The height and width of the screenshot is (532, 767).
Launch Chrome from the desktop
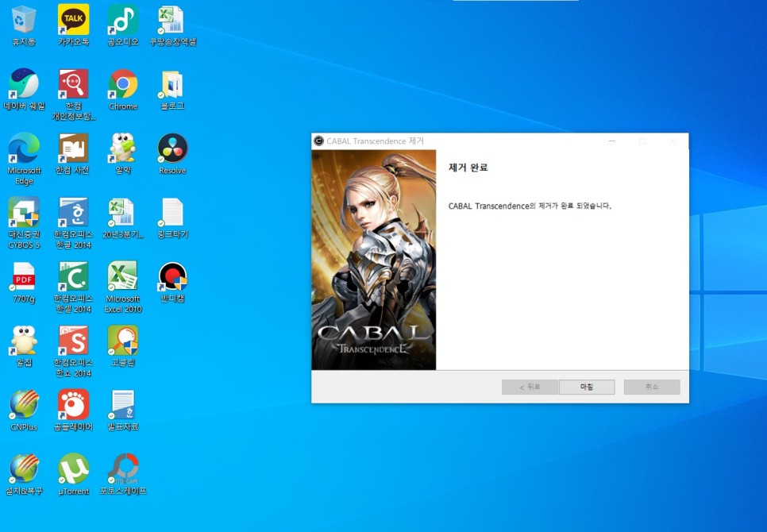tap(123, 90)
